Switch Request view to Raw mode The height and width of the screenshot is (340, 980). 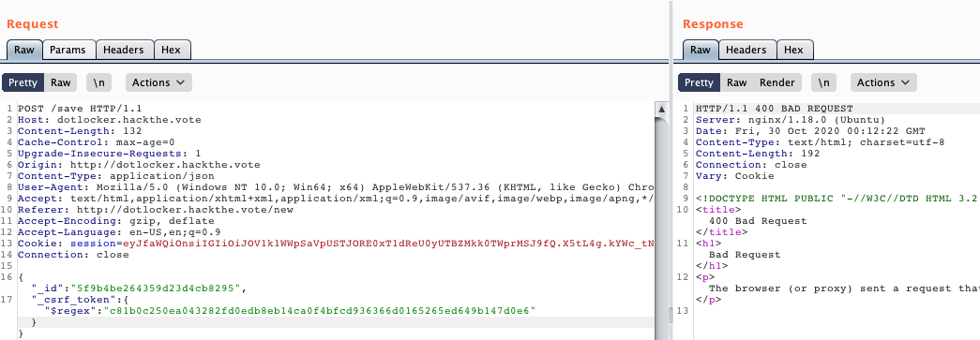click(61, 82)
